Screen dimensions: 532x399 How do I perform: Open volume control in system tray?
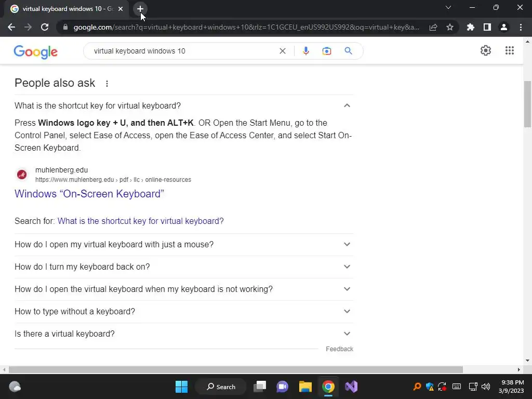point(486,387)
